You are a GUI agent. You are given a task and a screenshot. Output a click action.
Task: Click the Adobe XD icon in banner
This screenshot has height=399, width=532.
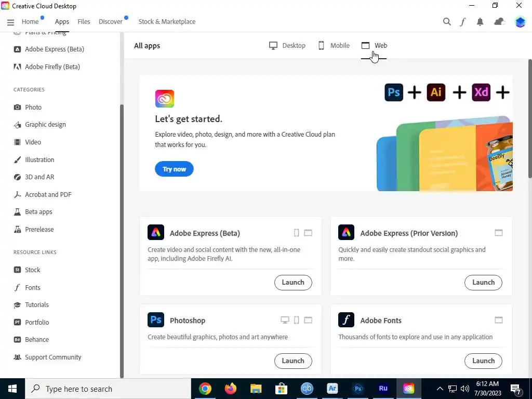tap(481, 92)
